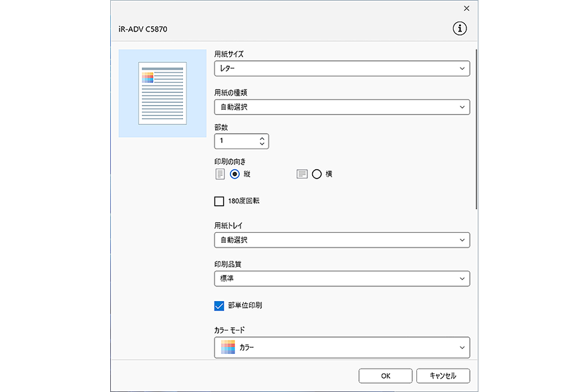Increase copies with the 部数 up arrow
Viewport: 588px width, 392px height.
pos(263,138)
